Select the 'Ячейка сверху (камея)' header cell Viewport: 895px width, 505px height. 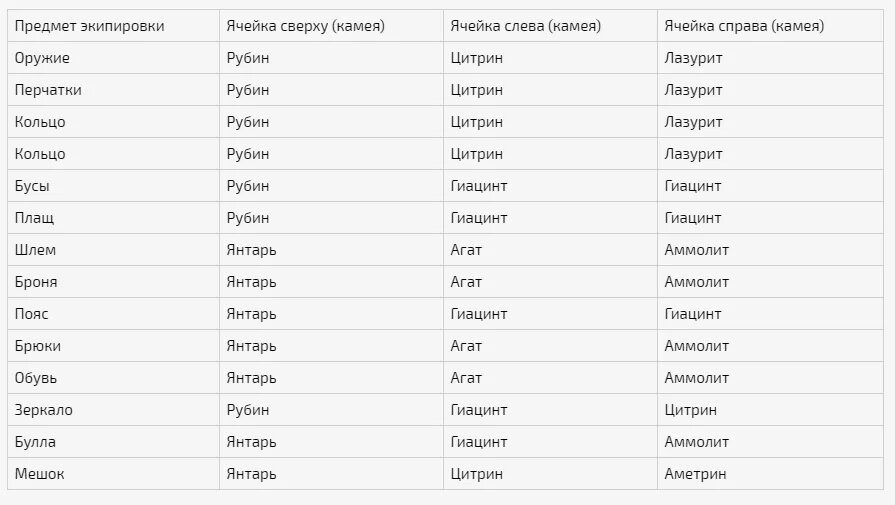point(331,26)
